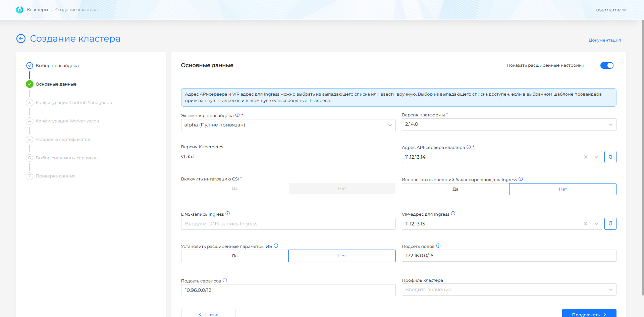Select Нет for external Ingress balancer
Image resolution: width=644 pixels, height=317 pixels.
pyautogui.click(x=562, y=189)
